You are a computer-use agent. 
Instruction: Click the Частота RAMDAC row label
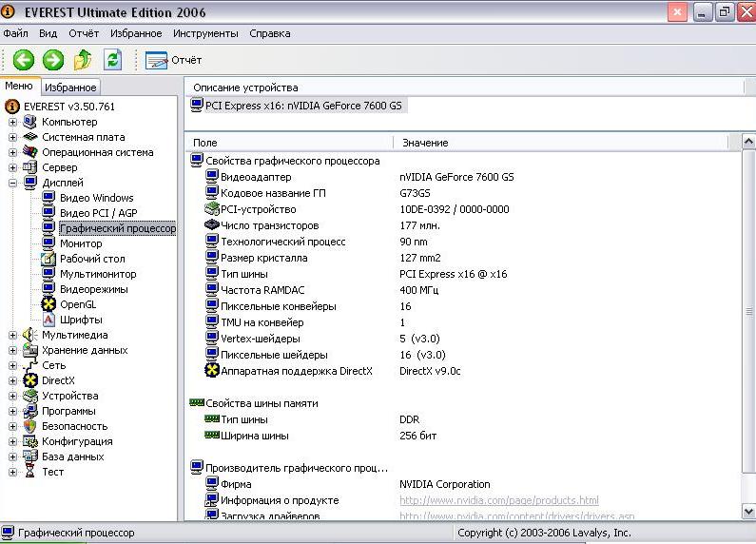[x=262, y=290]
